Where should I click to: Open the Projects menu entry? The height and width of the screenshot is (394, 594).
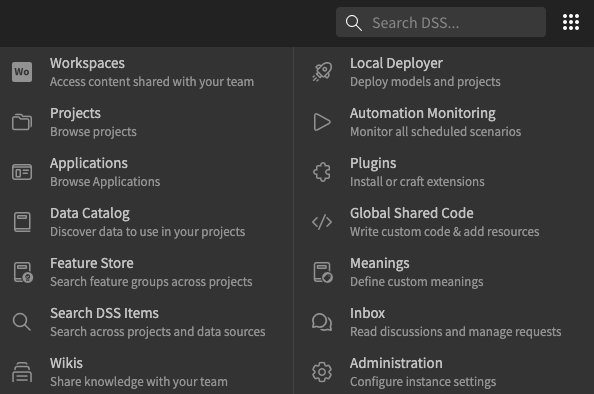75,113
